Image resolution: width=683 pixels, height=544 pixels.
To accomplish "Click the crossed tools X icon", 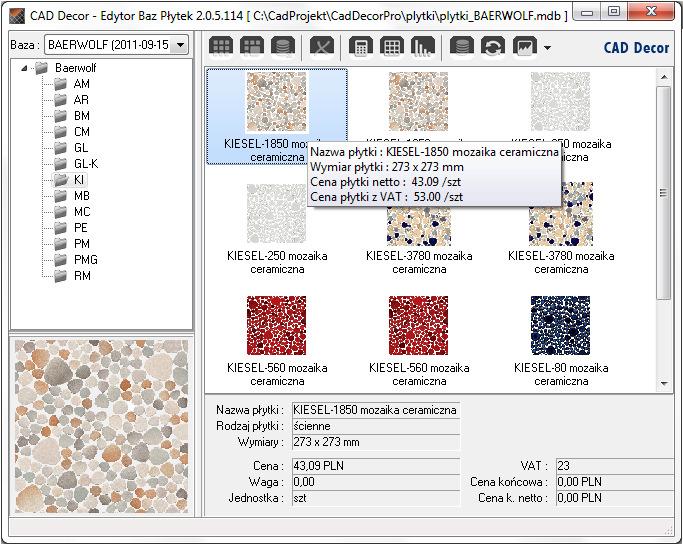I will [322, 46].
